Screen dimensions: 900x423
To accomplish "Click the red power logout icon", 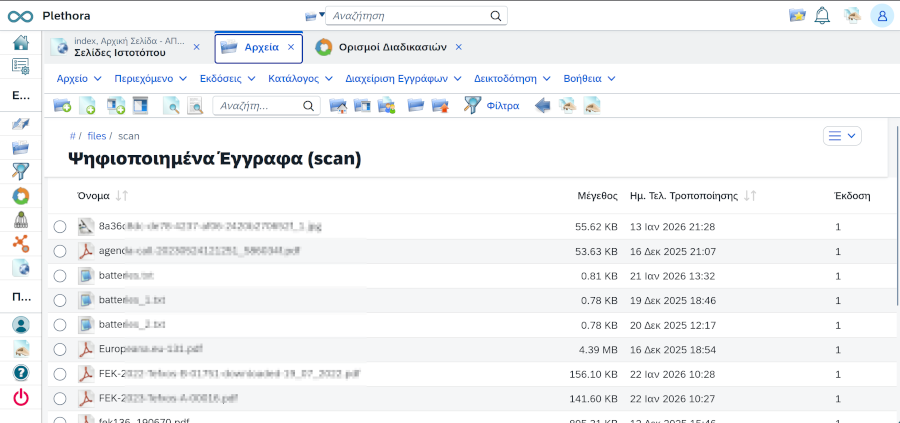I will pos(21,397).
